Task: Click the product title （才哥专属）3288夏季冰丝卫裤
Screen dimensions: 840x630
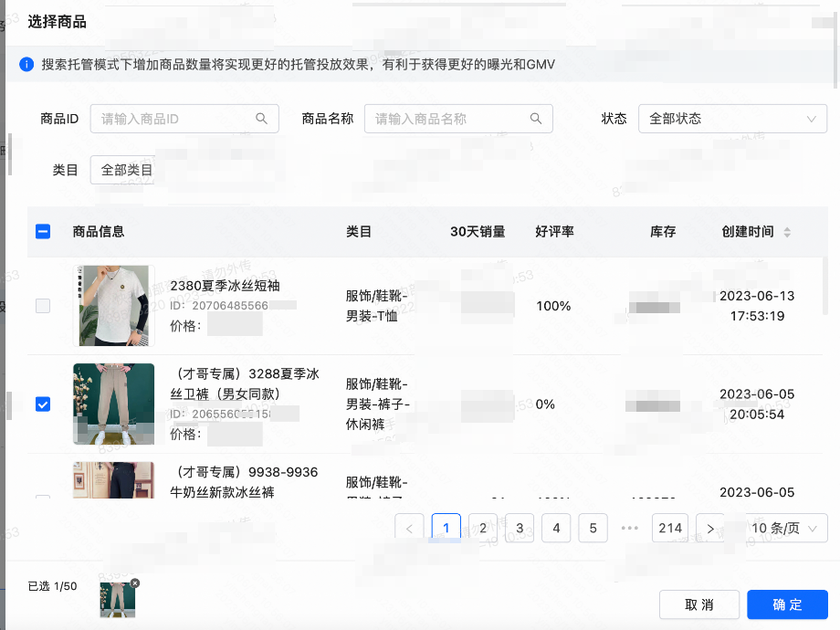Action: click(x=246, y=383)
